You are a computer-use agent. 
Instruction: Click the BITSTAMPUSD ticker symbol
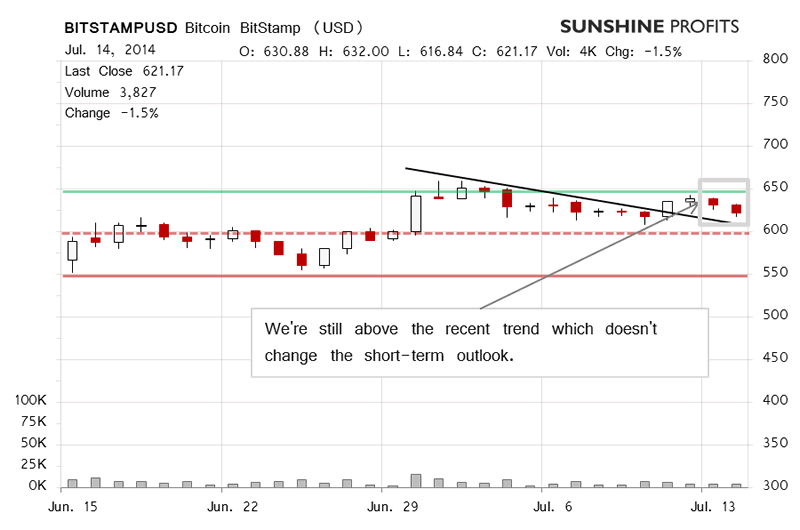point(121,28)
